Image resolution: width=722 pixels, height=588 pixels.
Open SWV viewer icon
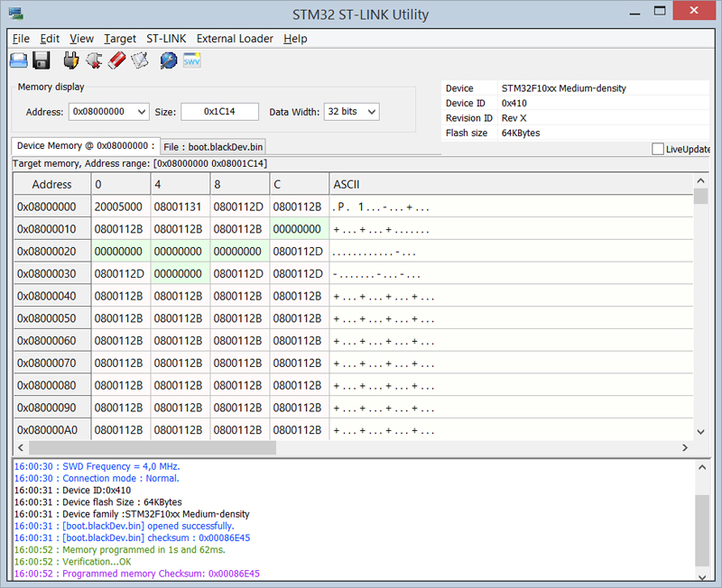tap(191, 60)
